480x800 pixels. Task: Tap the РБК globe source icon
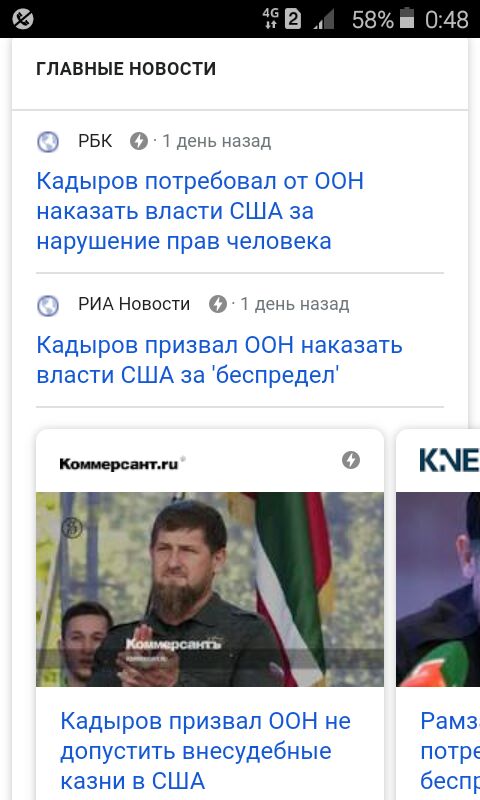(x=48, y=142)
